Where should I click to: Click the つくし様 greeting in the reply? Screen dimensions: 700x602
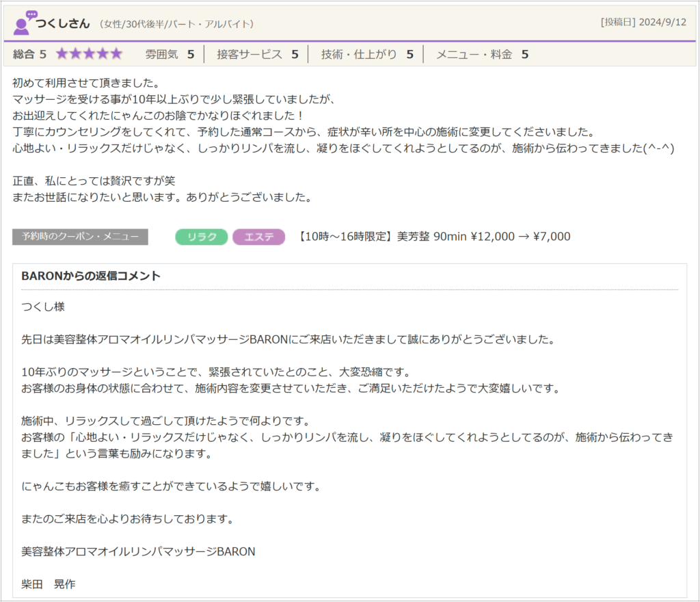pyautogui.click(x=43, y=306)
